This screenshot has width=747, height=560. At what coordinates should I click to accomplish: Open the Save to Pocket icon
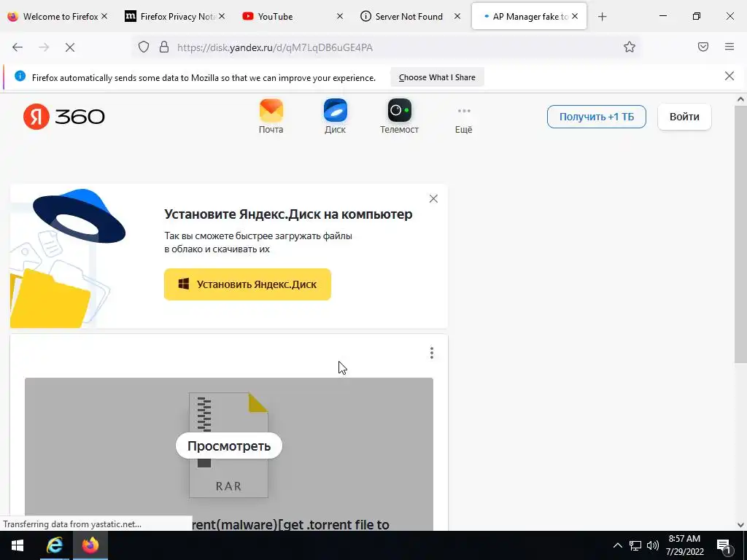click(x=703, y=47)
